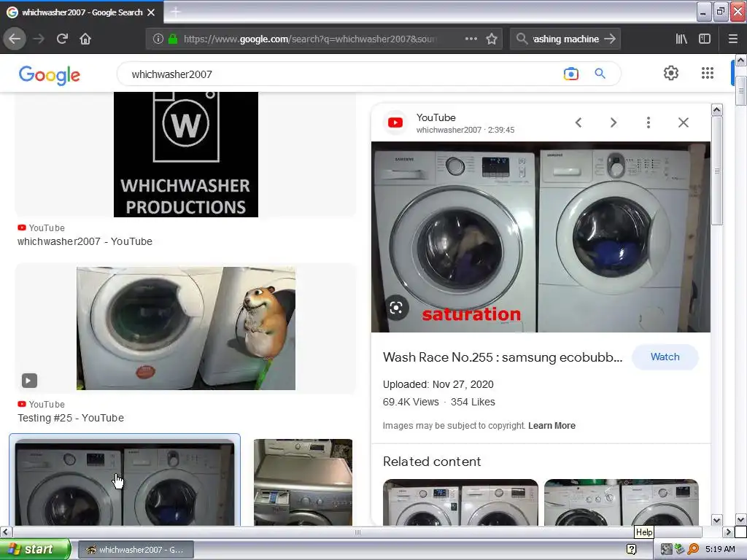Bookmark this page with the star icon
The image size is (747, 560).
pos(492,39)
